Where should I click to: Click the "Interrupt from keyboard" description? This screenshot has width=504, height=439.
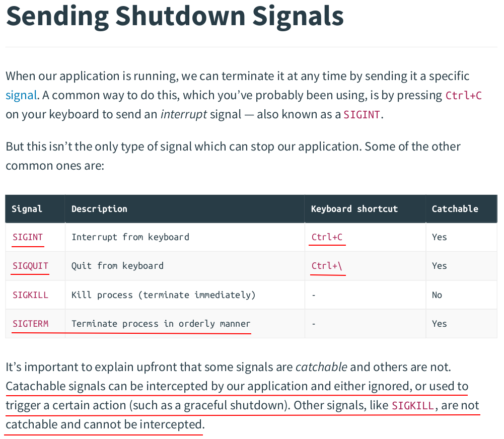coord(130,237)
